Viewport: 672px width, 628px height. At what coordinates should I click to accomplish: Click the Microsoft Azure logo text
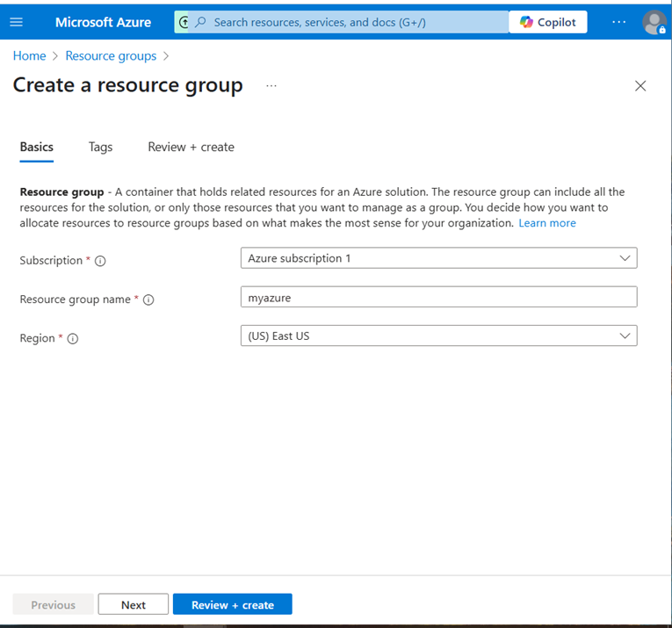103,22
